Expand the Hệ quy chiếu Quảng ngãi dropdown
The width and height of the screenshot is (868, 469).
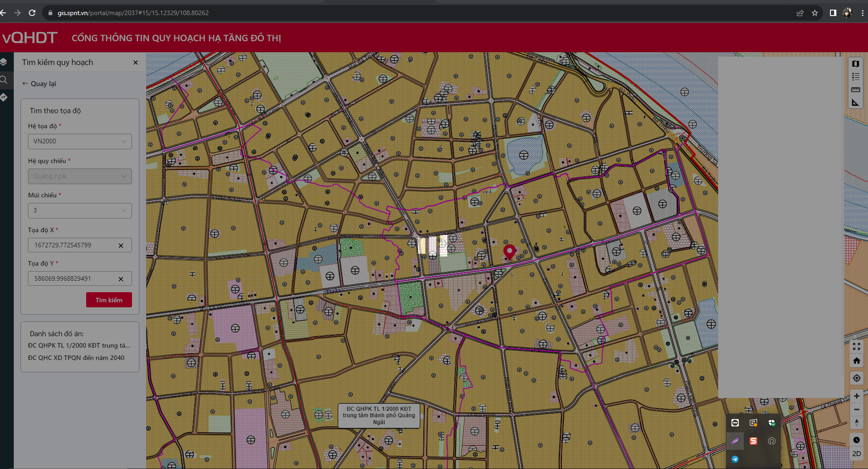[80, 176]
